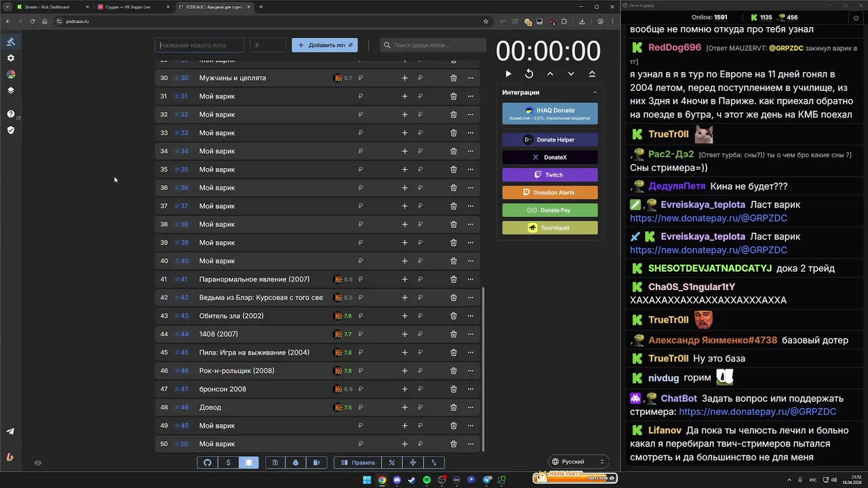Open wheel chart icon in left sidebar
The image size is (868, 488).
point(11,75)
